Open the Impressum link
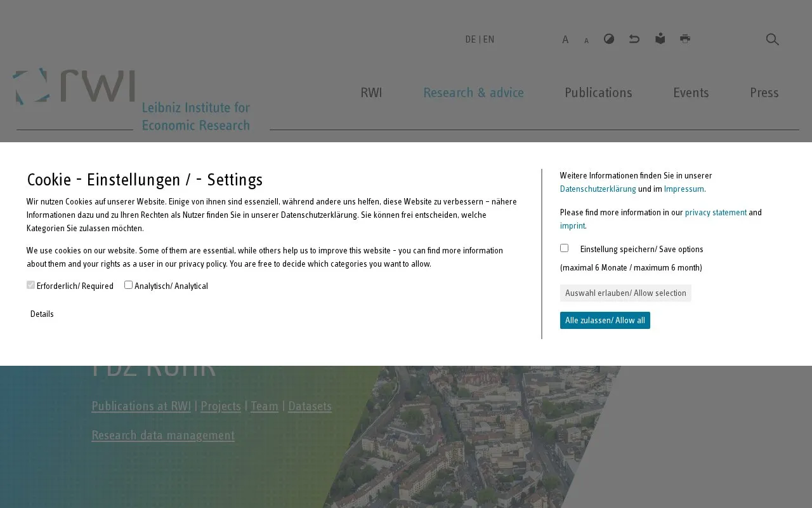Image resolution: width=812 pixels, height=508 pixels. [x=684, y=189]
